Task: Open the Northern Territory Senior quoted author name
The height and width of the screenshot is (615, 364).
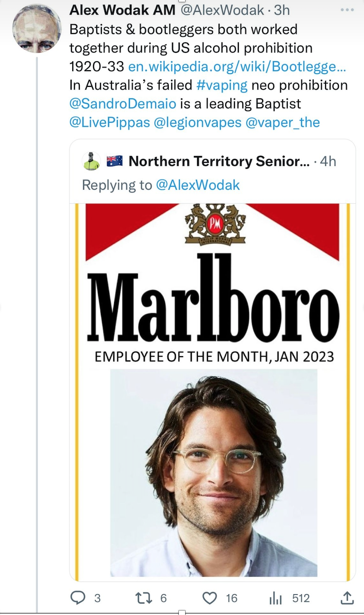Action: [x=219, y=161]
